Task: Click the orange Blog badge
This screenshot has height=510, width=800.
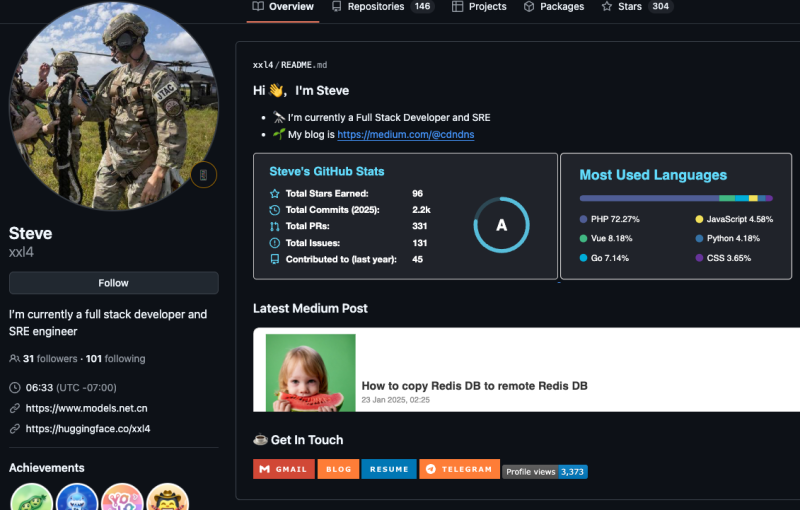Action: [337, 469]
